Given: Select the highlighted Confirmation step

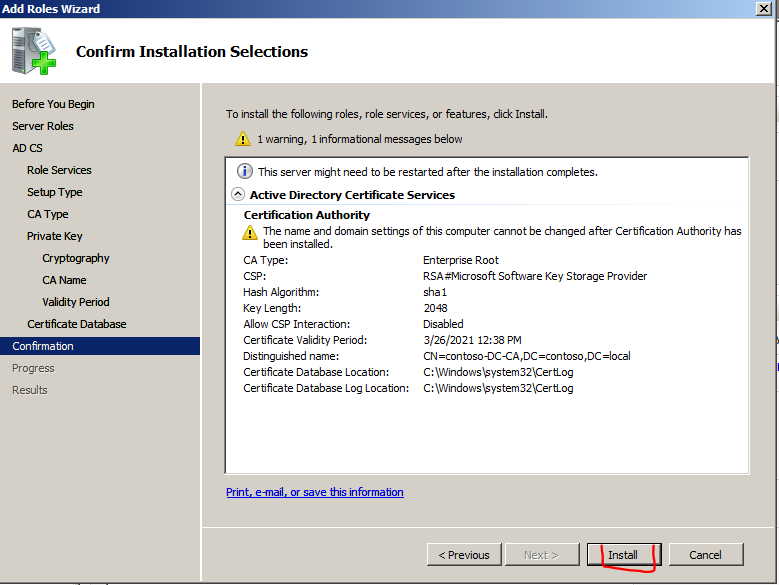Looking at the screenshot, I should pos(100,346).
